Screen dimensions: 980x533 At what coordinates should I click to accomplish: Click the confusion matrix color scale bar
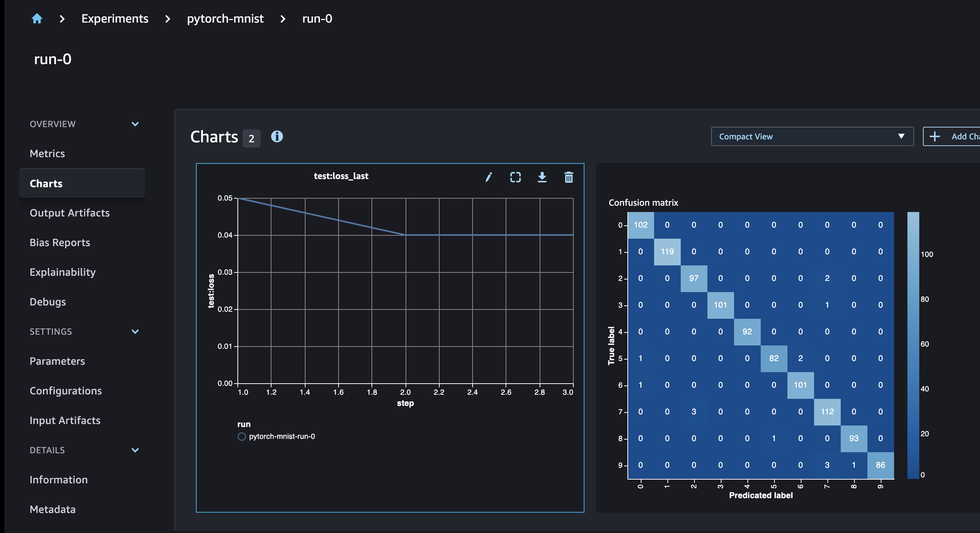913,345
